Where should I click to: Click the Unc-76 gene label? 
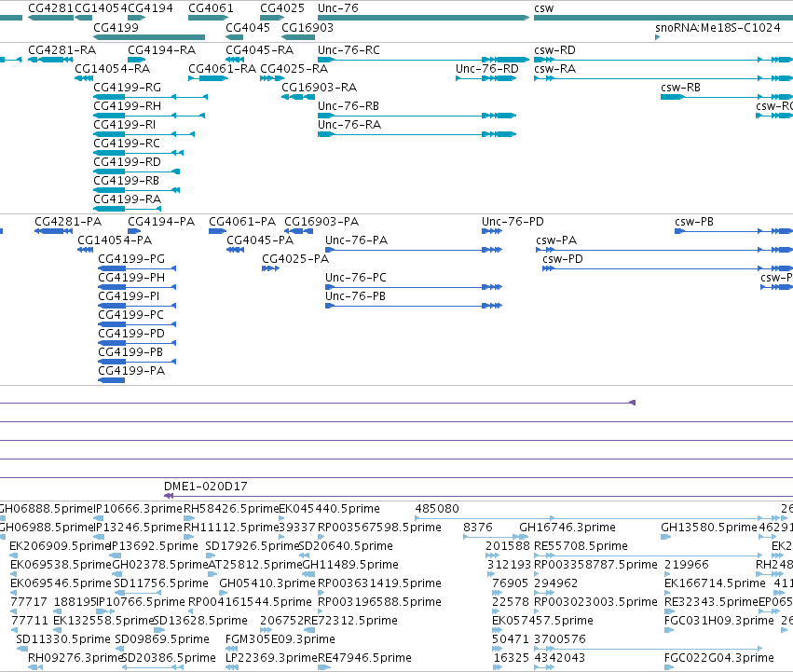[x=338, y=8]
